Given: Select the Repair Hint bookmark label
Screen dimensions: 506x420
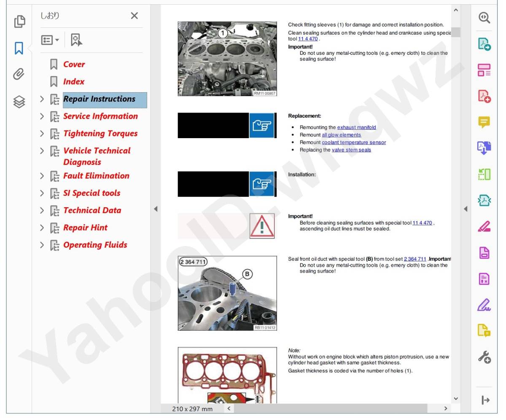Looking at the screenshot, I should point(85,228).
